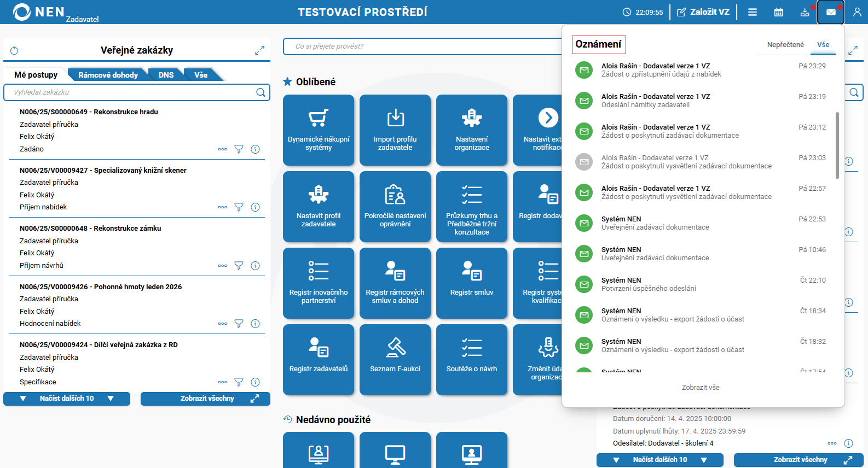This screenshot has height=468, width=868.
Task: Open Seznam E-aukcí tile
Action: (395, 360)
